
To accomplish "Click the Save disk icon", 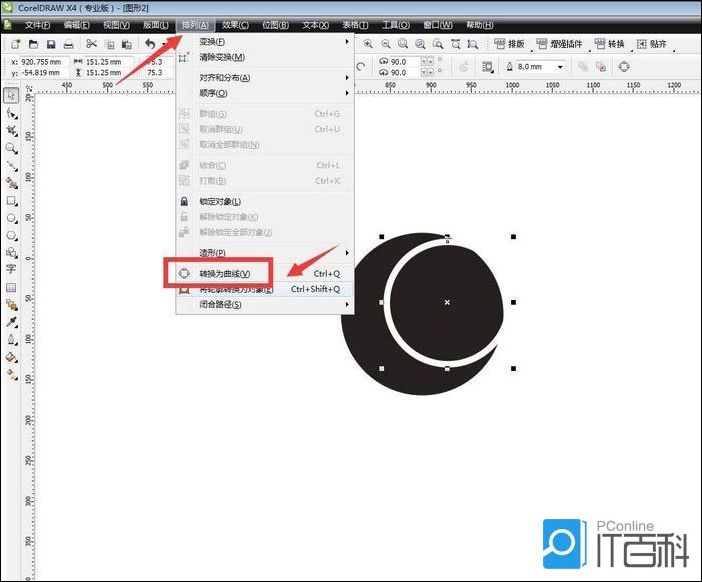I will click(x=51, y=44).
